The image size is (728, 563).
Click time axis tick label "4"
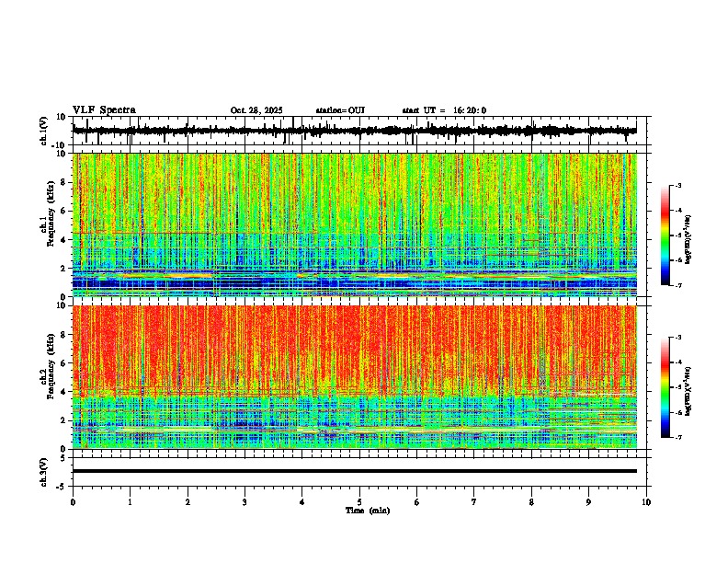tap(302, 502)
